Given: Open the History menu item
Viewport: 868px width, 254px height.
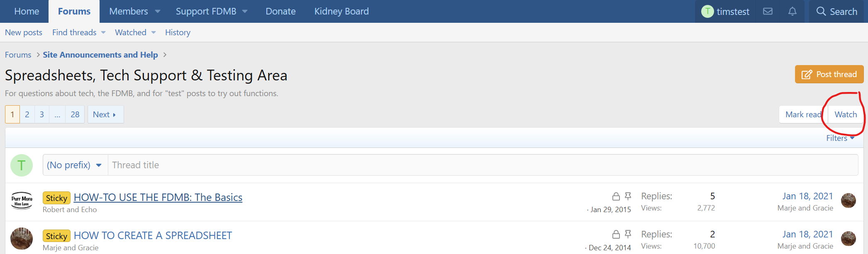Looking at the screenshot, I should (178, 32).
